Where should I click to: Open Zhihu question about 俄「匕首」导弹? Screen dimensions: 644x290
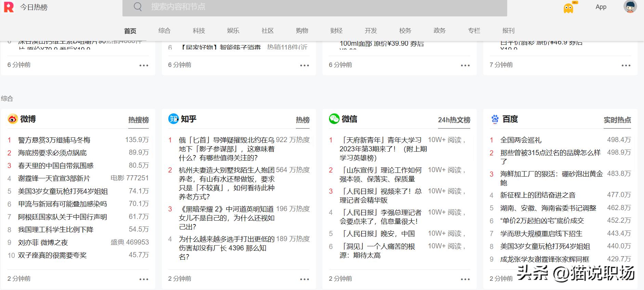tap(226, 149)
